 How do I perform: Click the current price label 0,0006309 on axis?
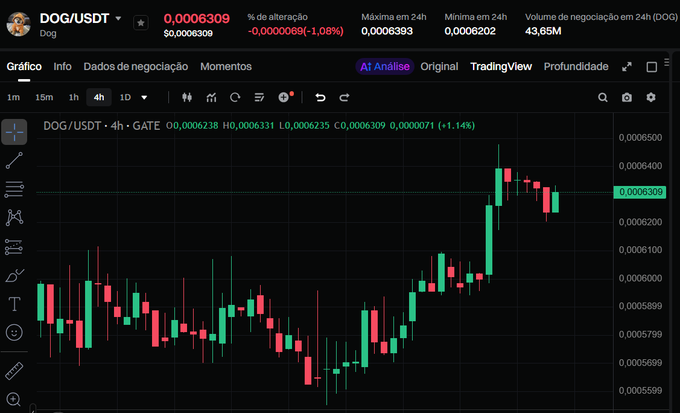click(640, 192)
